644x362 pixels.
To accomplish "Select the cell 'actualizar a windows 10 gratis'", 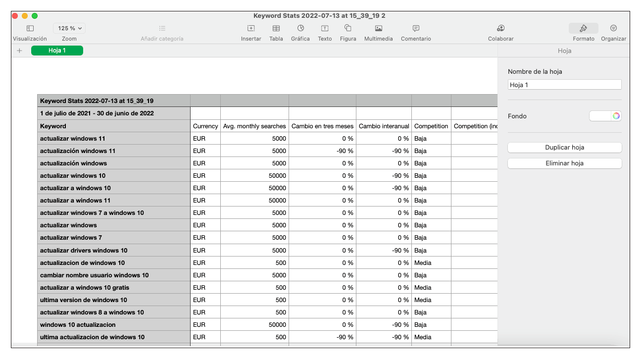I will tap(114, 288).
